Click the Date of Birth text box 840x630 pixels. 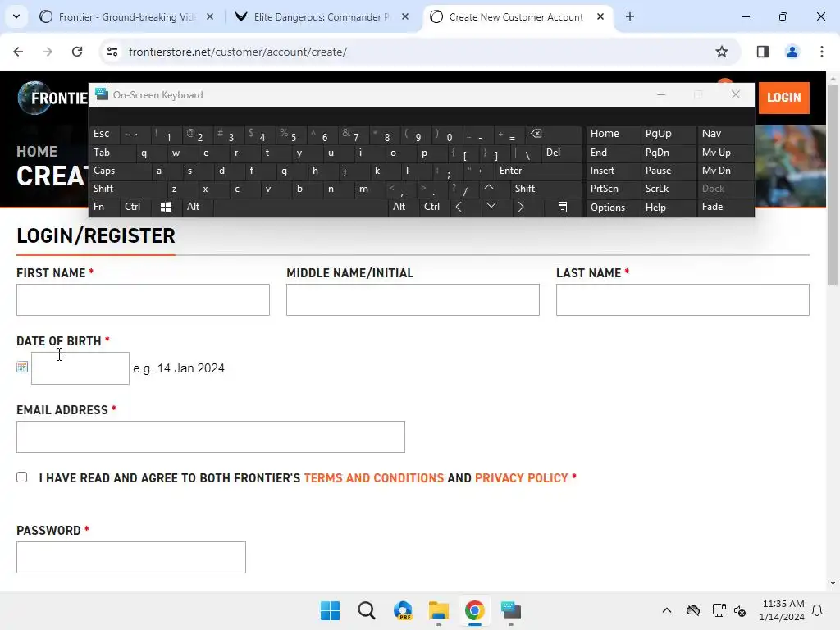80,368
